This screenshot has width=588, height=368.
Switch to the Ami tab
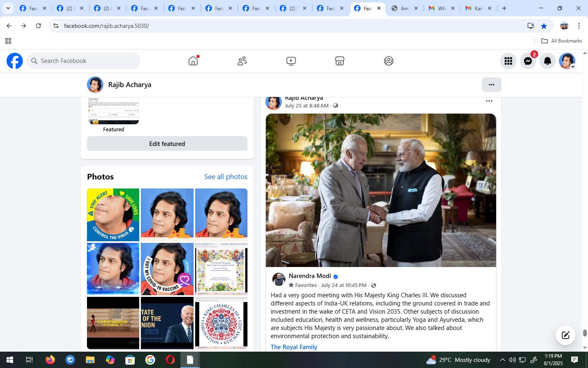pyautogui.click(x=404, y=8)
